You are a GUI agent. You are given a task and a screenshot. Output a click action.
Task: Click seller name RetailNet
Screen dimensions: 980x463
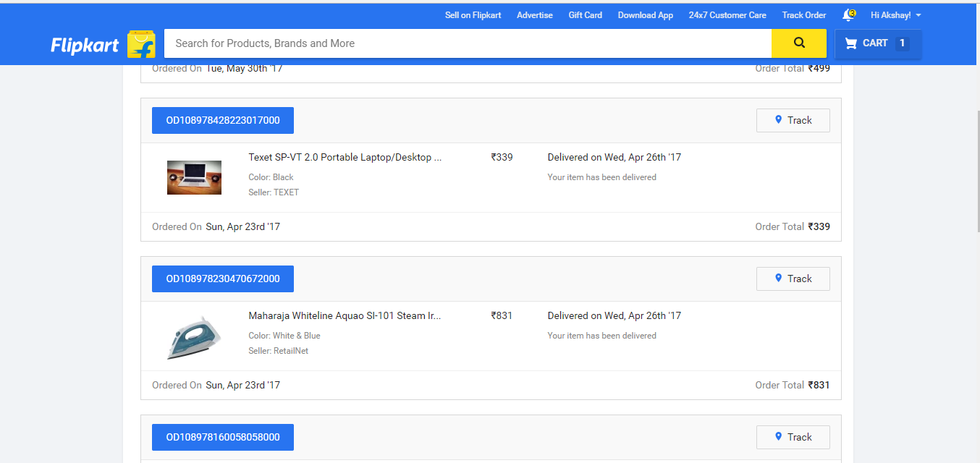290,351
